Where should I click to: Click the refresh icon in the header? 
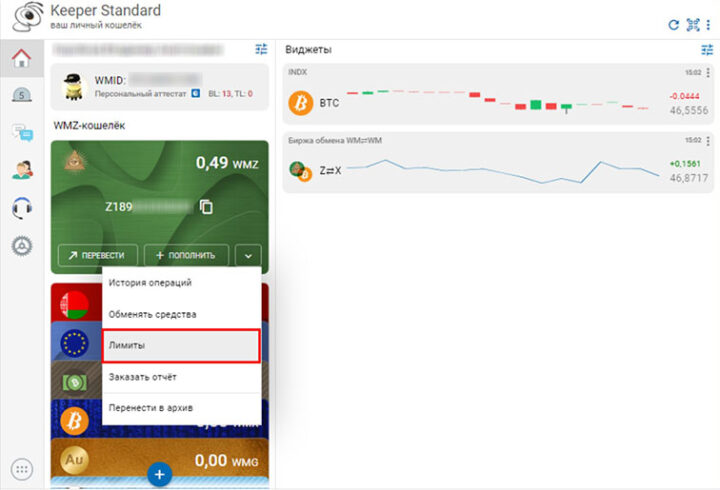point(673,25)
